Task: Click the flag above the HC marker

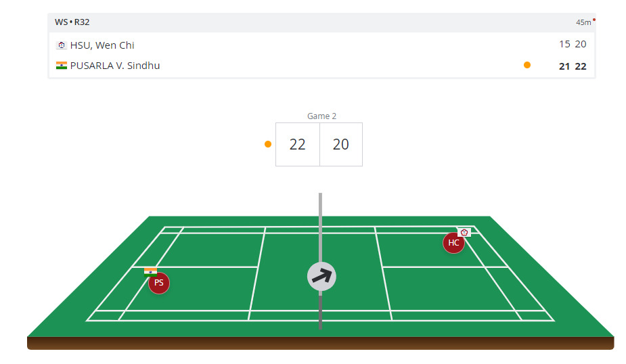Action: pyautogui.click(x=464, y=232)
